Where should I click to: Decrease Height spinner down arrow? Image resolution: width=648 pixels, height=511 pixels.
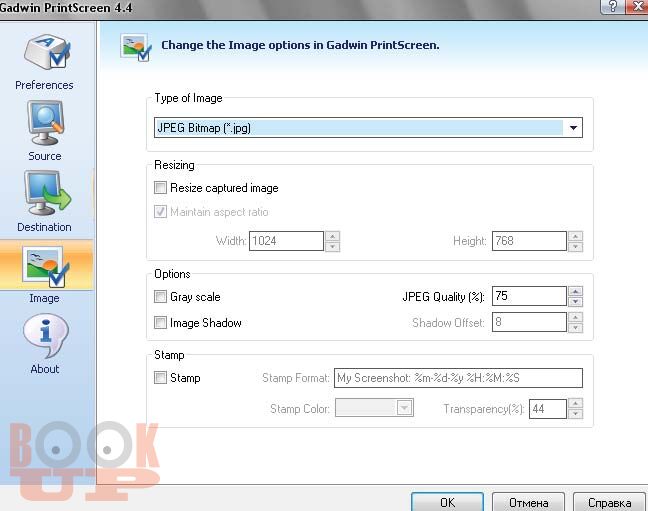576,247
